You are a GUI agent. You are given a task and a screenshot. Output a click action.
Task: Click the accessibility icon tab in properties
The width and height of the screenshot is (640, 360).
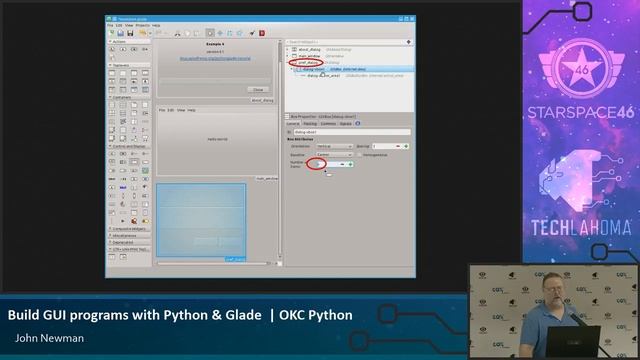pyautogui.click(x=358, y=123)
